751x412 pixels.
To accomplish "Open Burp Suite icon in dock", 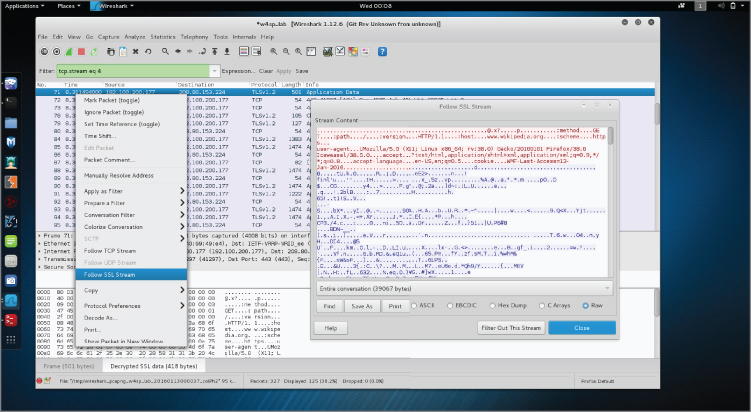I will click(11, 182).
